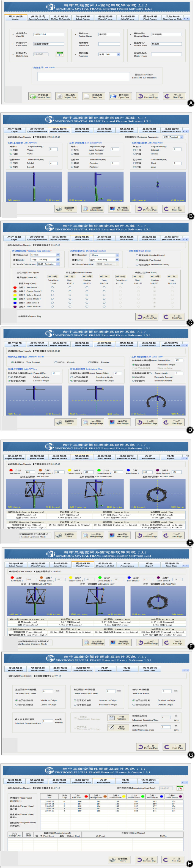Screen dimensions: 195x868
Task: Click Blue Struts 5 color dot, panel C
Action: pos(15,303)
